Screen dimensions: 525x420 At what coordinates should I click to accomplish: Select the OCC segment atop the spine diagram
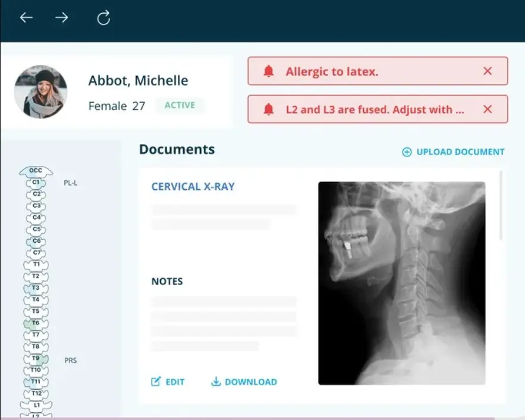pyautogui.click(x=36, y=170)
